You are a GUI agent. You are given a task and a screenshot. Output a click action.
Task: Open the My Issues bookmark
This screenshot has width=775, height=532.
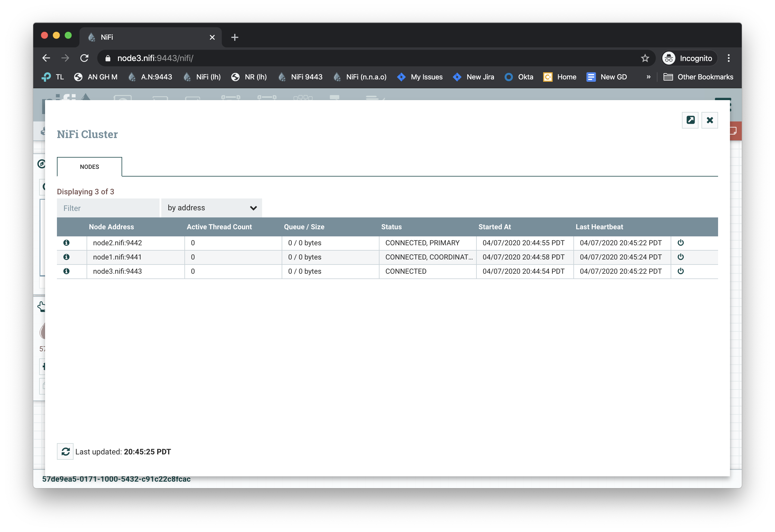420,77
